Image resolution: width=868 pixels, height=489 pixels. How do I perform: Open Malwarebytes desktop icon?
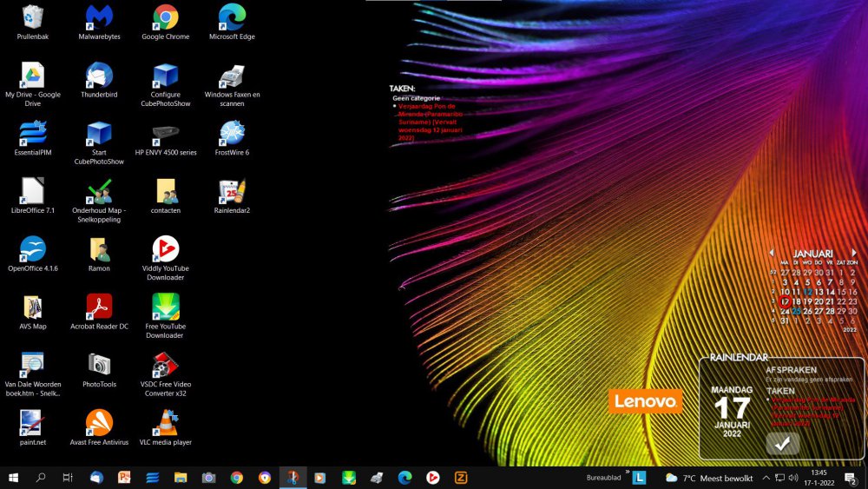click(x=99, y=19)
